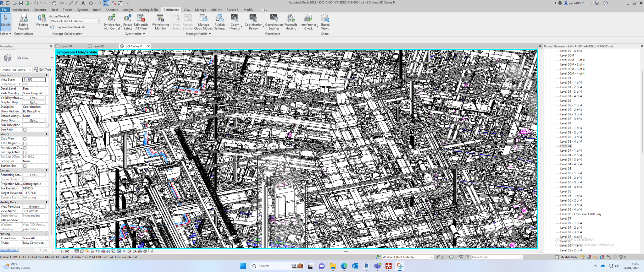Image resolution: width=644 pixels, height=272 pixels.
Task: Open the Properties help link
Action: [9, 250]
